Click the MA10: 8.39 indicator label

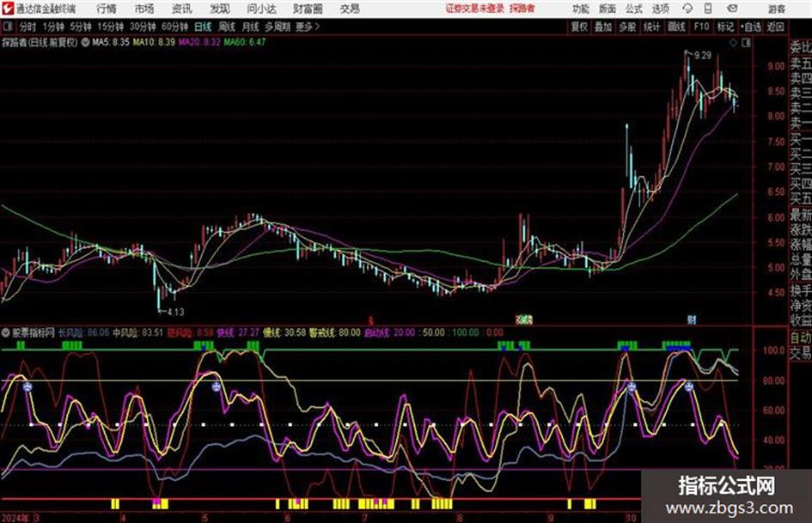point(154,42)
